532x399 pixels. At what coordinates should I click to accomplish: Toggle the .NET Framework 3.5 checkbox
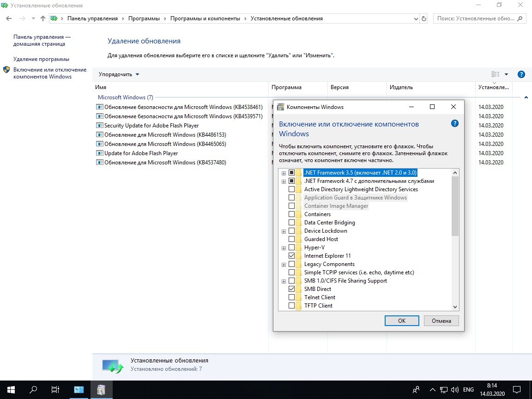click(x=291, y=173)
